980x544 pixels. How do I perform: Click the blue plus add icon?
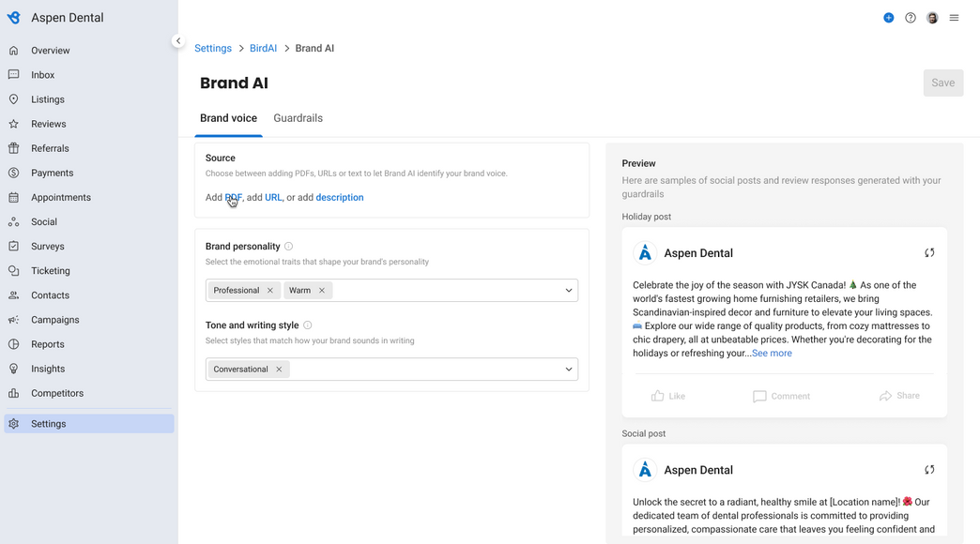click(x=888, y=18)
